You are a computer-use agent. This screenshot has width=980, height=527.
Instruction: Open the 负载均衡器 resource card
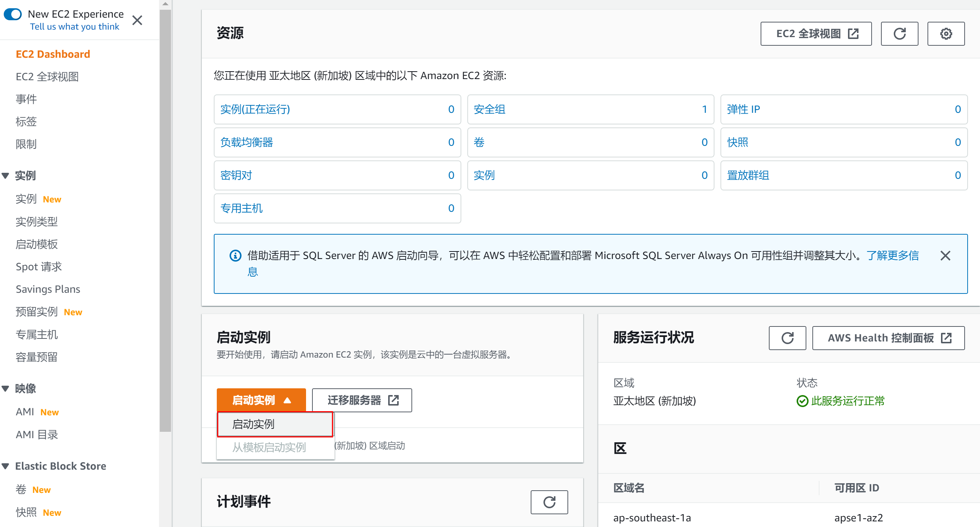tap(338, 142)
